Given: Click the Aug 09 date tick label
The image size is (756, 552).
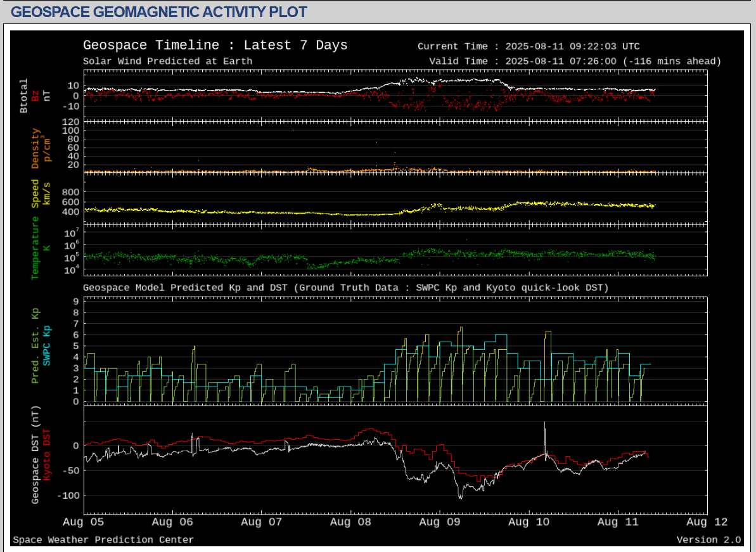Looking at the screenshot, I should pyautogui.click(x=440, y=522).
